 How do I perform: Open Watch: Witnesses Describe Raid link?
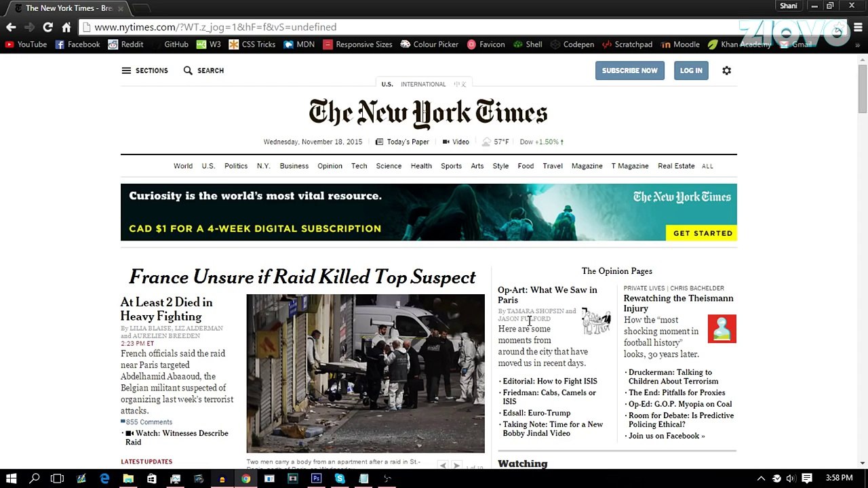pos(177,437)
